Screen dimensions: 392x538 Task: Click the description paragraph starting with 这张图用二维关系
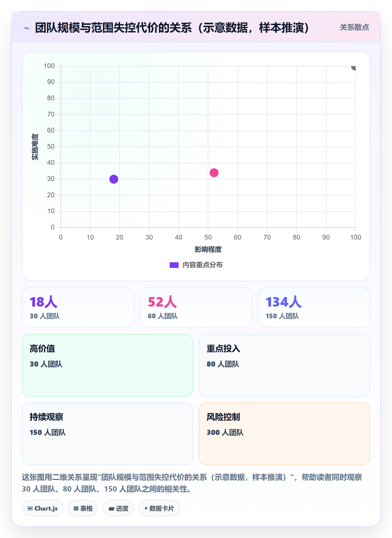coord(192,483)
